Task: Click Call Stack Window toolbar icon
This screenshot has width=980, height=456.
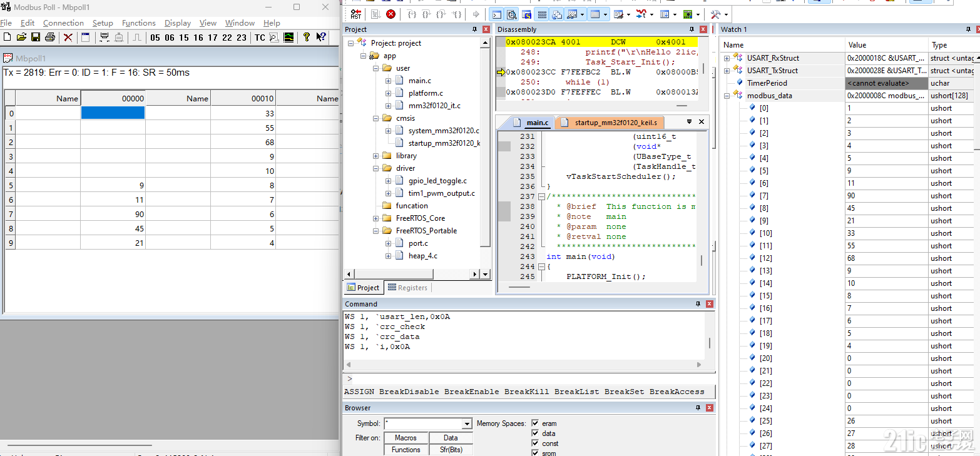Action: click(556, 14)
